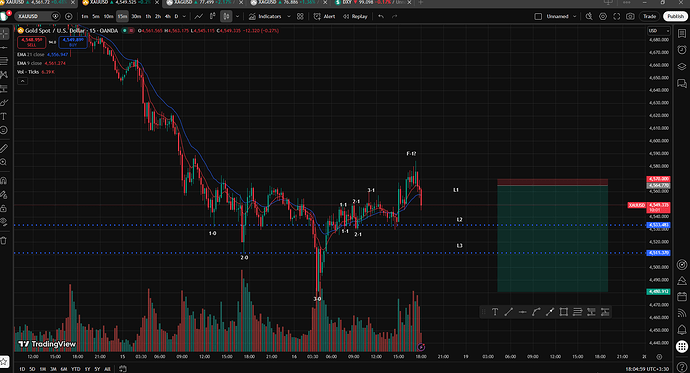Viewport: 690px width, 373px height.
Task: Open the patterns drawing tools
Action: point(4,75)
